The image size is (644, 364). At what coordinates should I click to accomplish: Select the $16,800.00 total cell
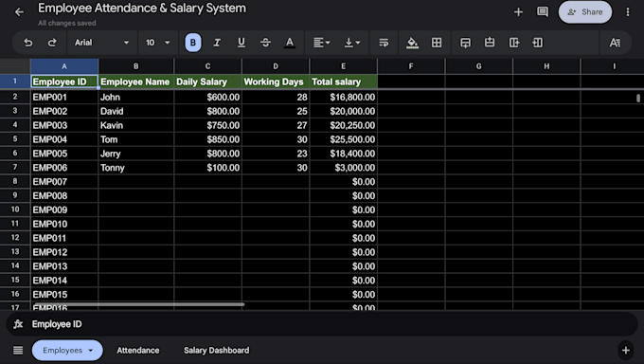pyautogui.click(x=344, y=97)
